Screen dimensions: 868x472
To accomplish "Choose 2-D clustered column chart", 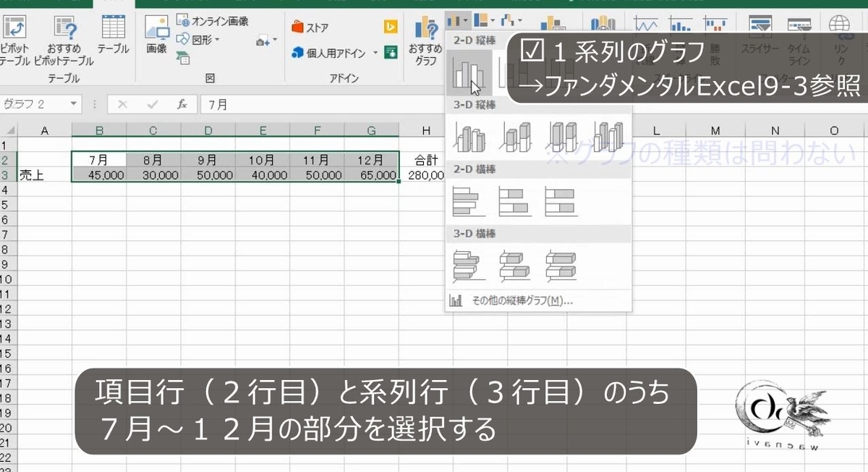I will [469, 75].
